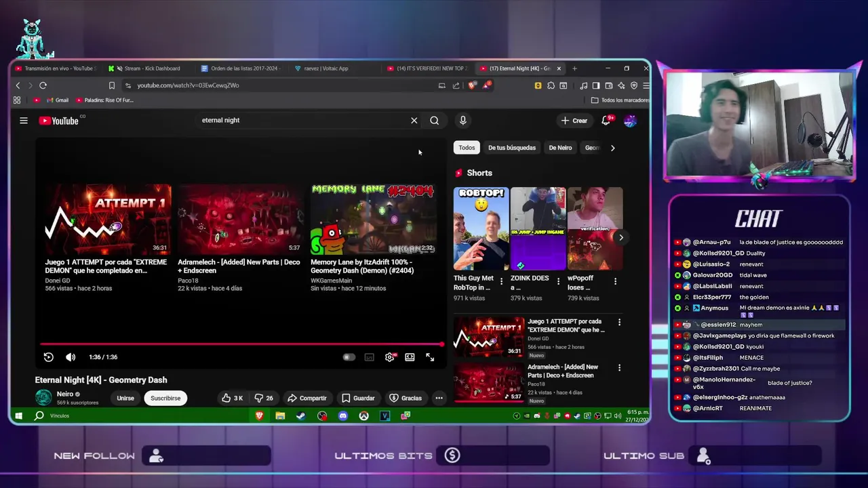868x488 pixels.
Task: Open menu for sidebar Adramelech video
Action: coord(619,368)
